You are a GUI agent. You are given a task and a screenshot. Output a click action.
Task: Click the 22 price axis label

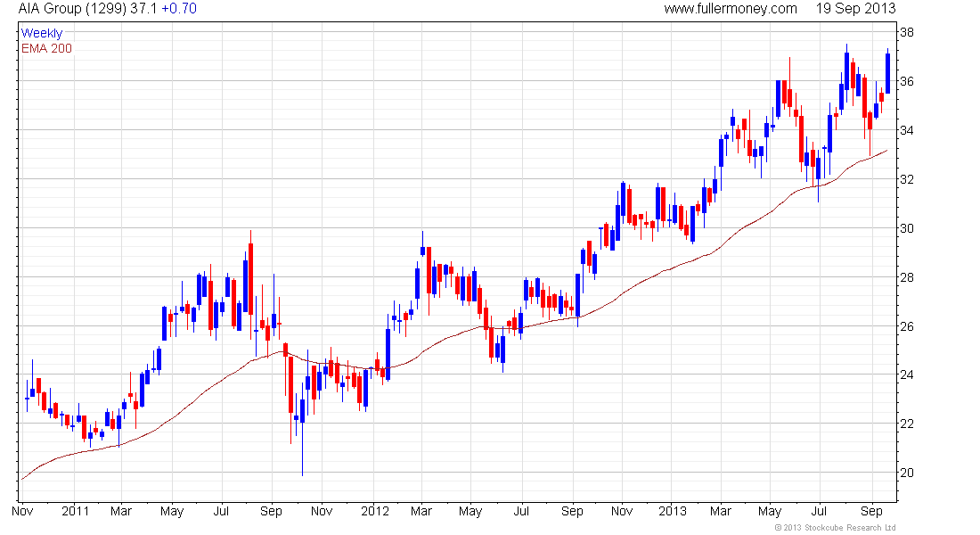pos(906,424)
